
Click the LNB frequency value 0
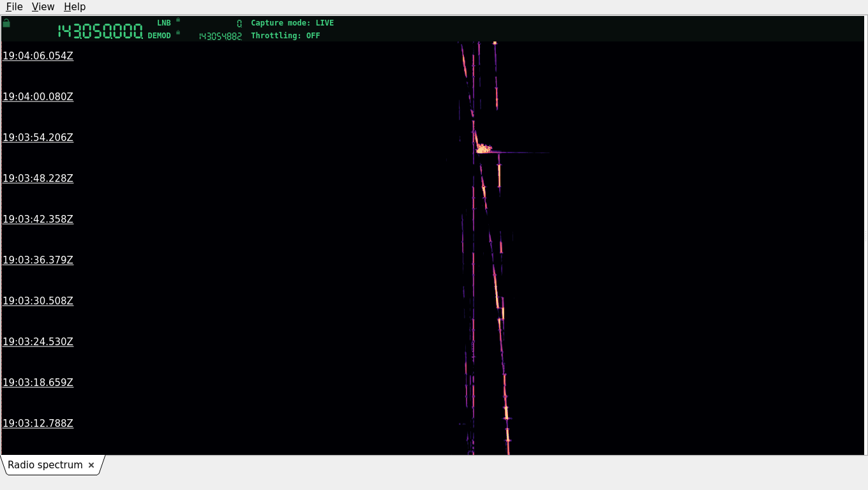239,24
